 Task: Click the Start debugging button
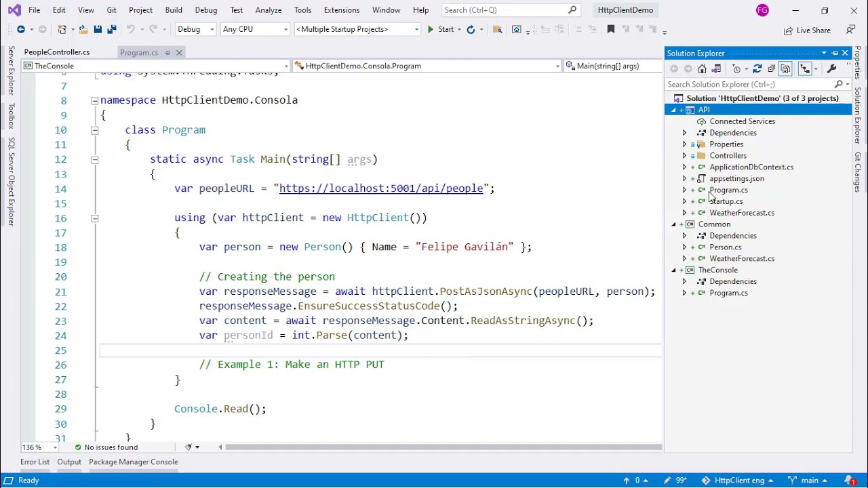pyautogui.click(x=441, y=29)
